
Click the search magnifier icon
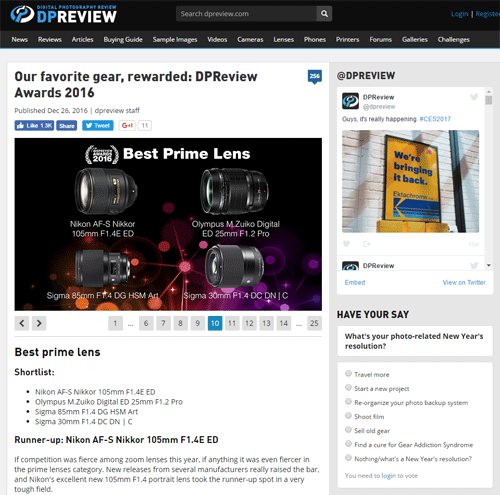324,14
